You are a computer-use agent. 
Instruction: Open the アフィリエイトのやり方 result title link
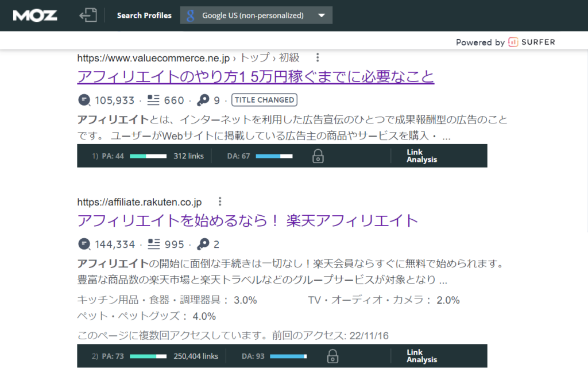(x=256, y=77)
